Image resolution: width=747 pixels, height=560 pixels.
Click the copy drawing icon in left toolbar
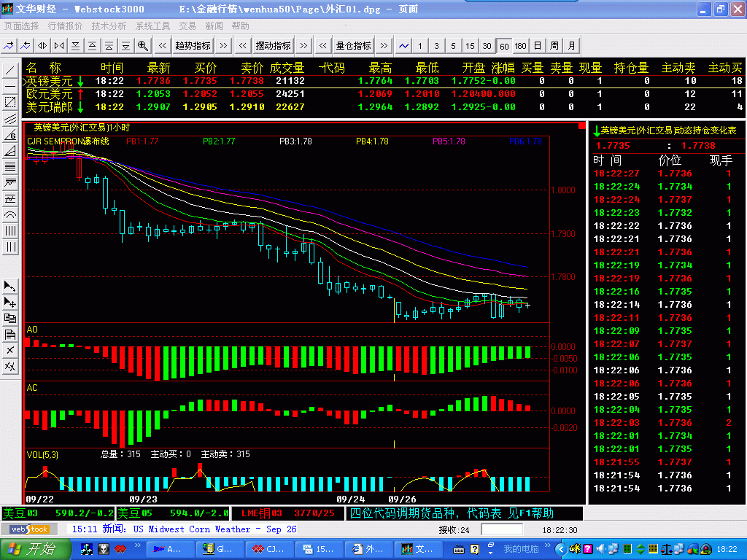click(x=10, y=318)
